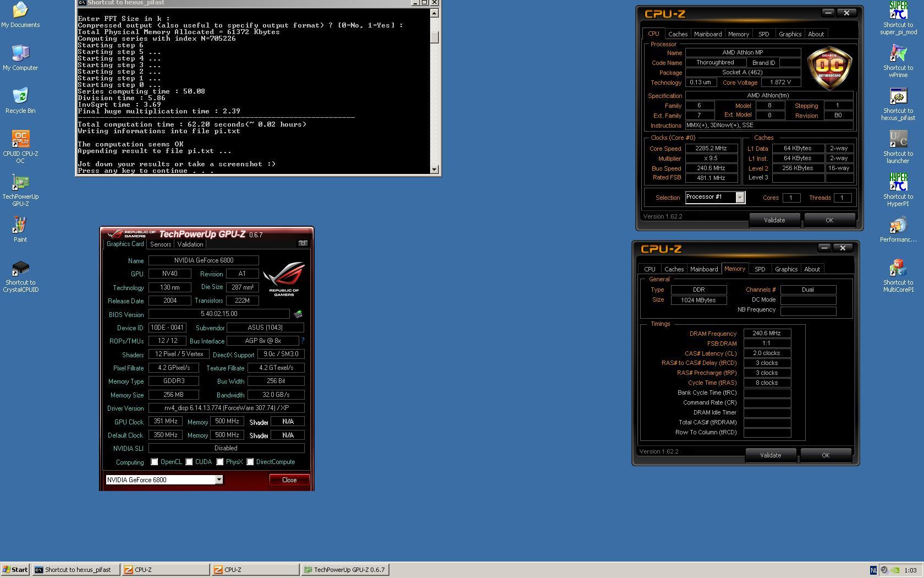The image size is (924, 578).
Task: Click the command prompt scrollbar thumb
Action: pyautogui.click(x=435, y=37)
